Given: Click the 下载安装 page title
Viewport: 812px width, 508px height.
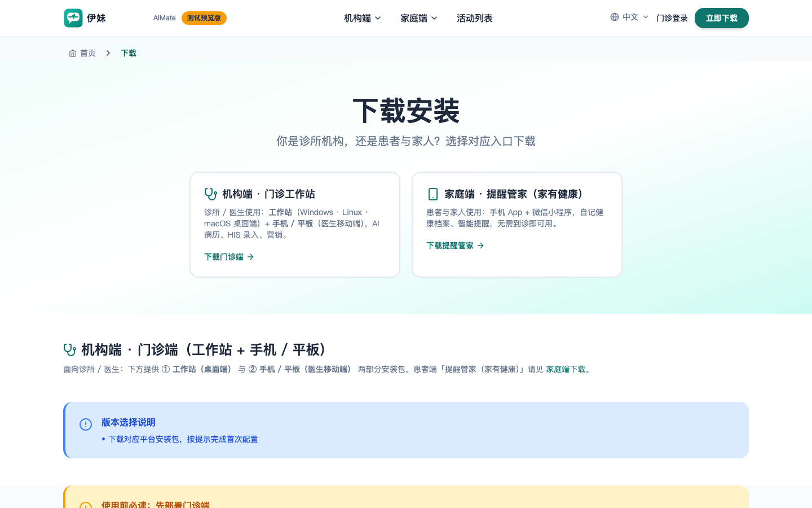Looking at the screenshot, I should 406,111.
